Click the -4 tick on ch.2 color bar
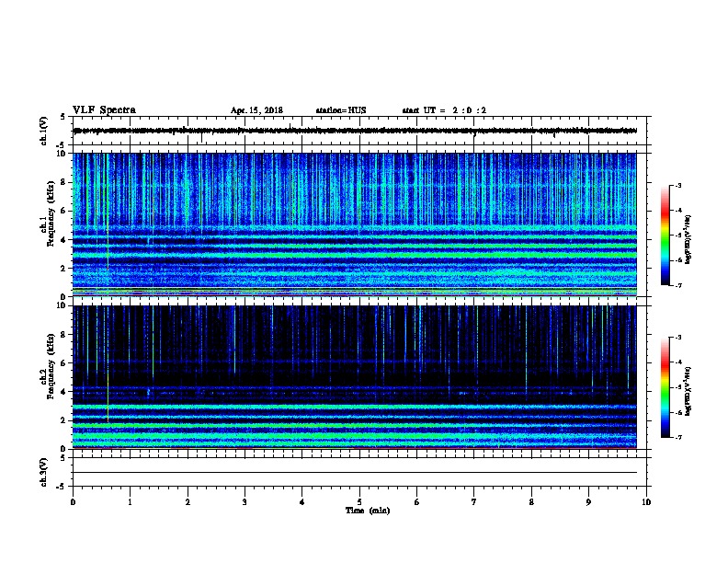This screenshot has height=563, width=728. coord(677,362)
